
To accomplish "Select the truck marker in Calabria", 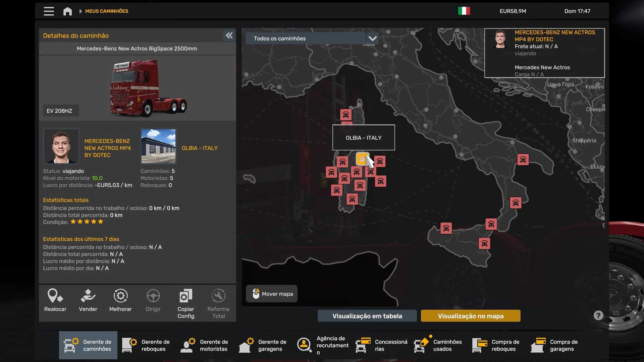I will pyautogui.click(x=516, y=203).
